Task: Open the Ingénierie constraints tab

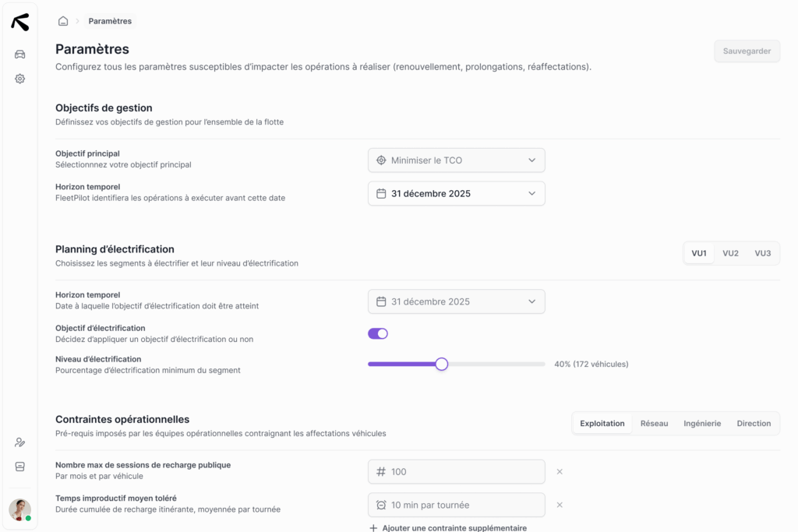Action: (x=702, y=424)
